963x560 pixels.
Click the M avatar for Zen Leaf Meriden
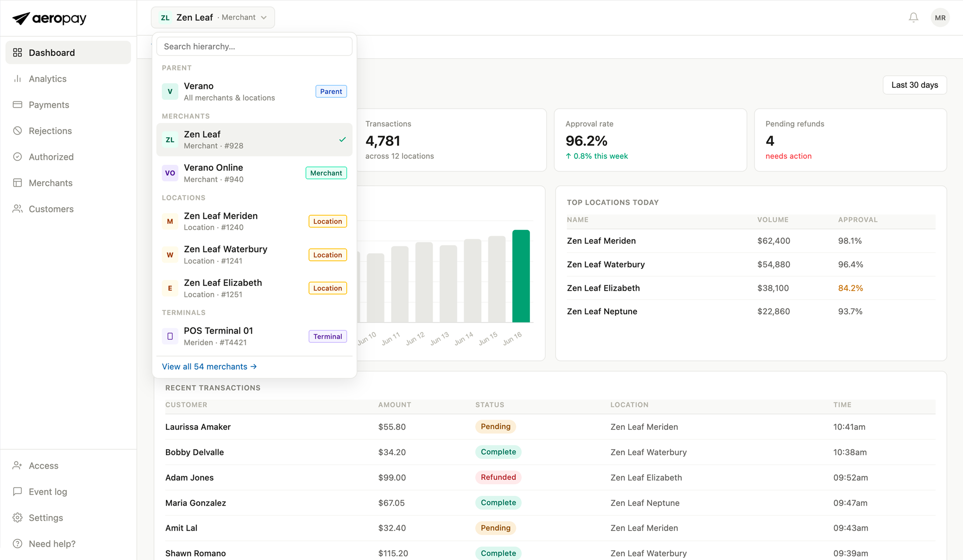point(170,221)
